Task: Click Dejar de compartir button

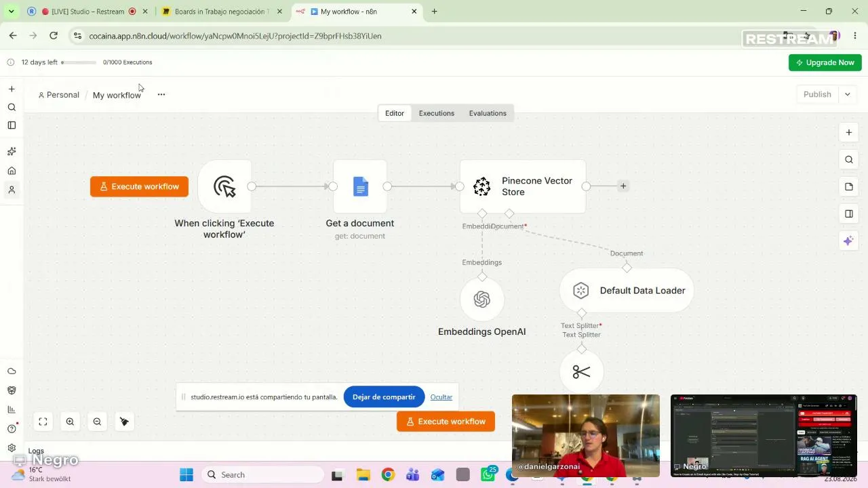Action: point(384,397)
